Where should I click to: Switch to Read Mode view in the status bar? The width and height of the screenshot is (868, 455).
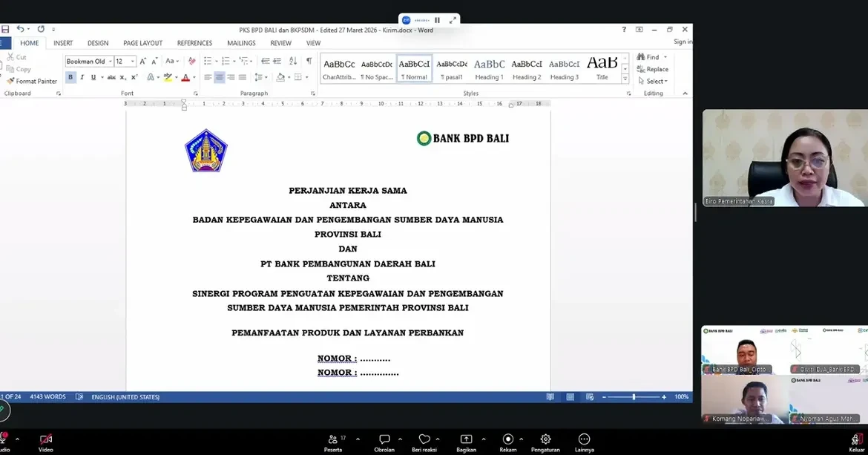tap(550, 397)
